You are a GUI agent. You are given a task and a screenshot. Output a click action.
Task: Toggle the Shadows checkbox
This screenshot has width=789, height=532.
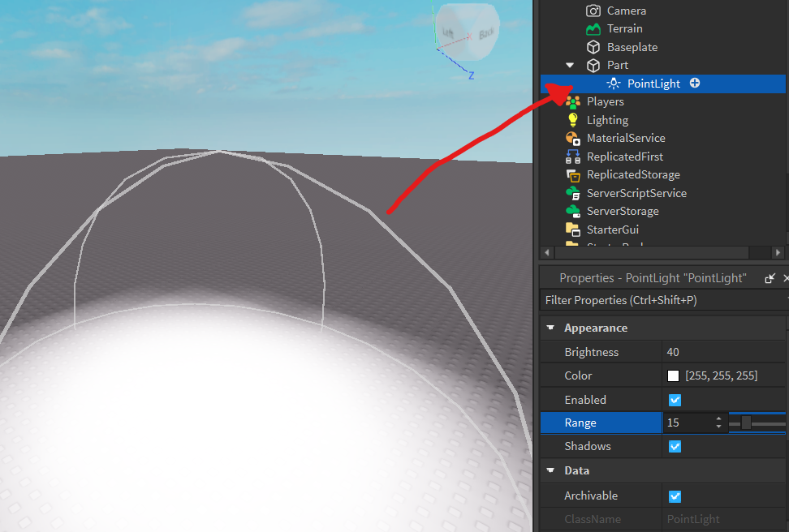coord(675,447)
